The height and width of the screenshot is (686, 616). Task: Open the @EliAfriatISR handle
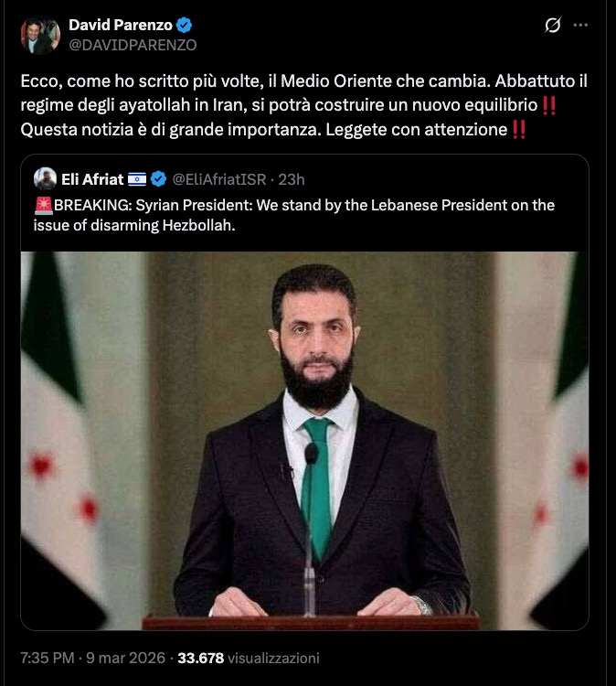[219, 179]
